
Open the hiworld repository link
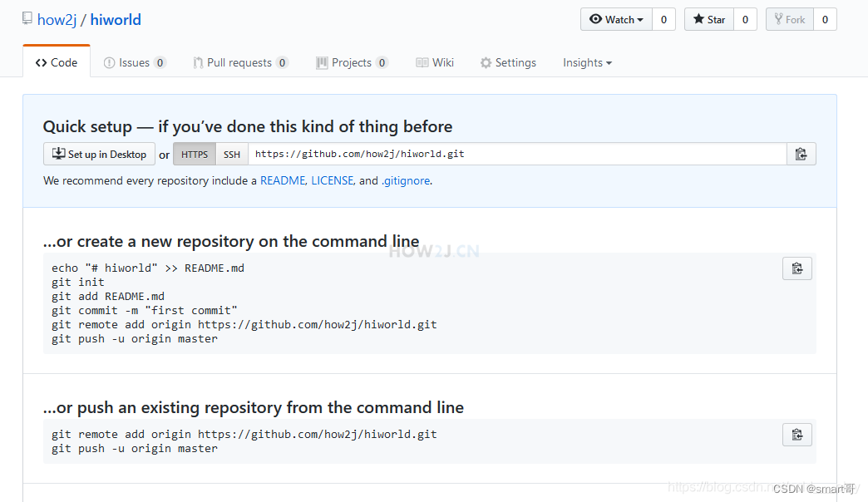point(116,19)
